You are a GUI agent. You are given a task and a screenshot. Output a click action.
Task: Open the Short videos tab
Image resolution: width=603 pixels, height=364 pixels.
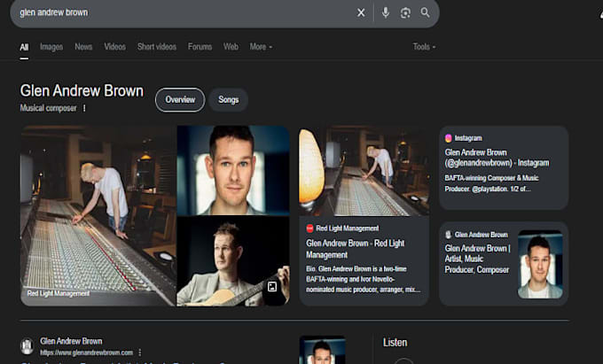click(x=157, y=47)
